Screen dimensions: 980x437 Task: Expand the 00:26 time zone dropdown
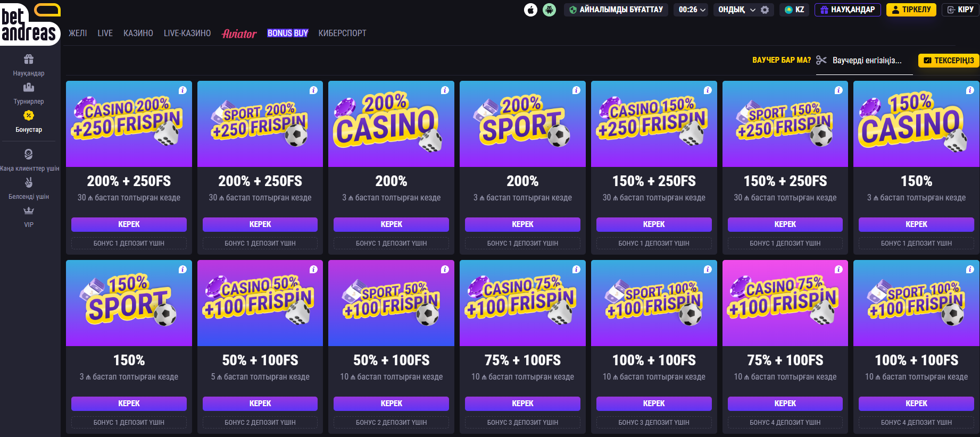[692, 10]
